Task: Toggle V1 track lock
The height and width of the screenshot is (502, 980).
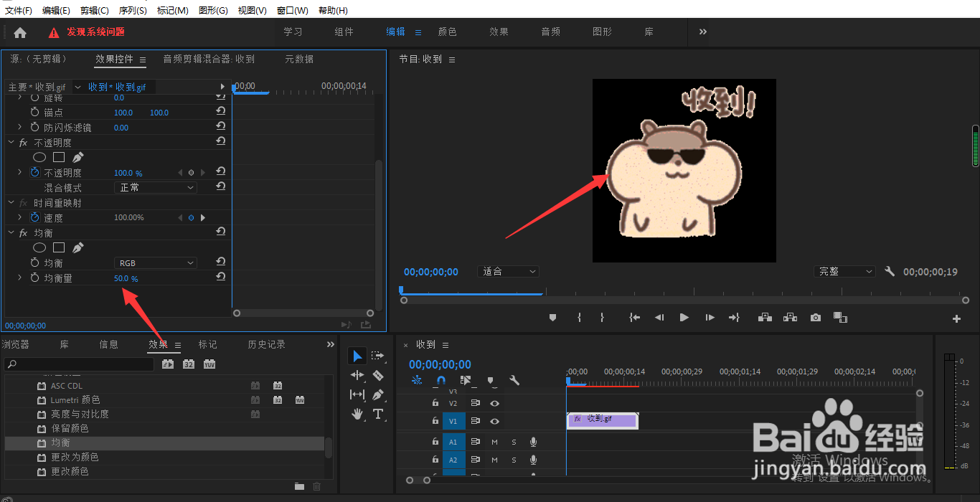Action: click(435, 422)
